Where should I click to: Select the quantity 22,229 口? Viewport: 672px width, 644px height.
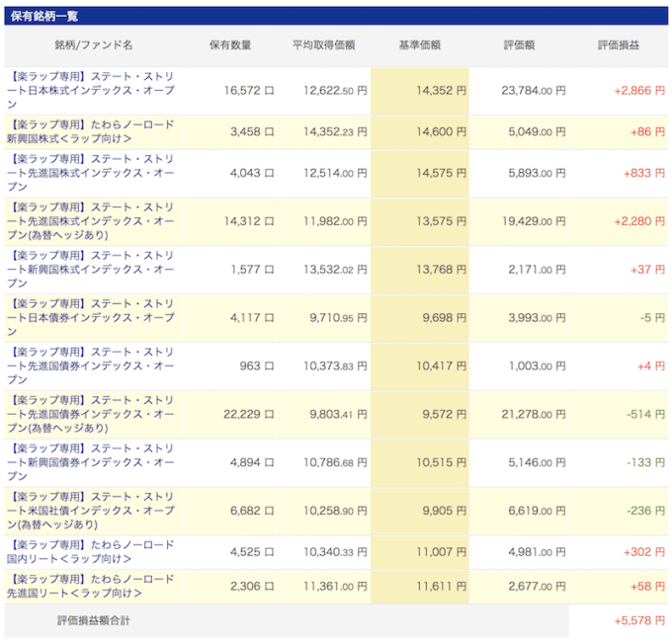(249, 414)
